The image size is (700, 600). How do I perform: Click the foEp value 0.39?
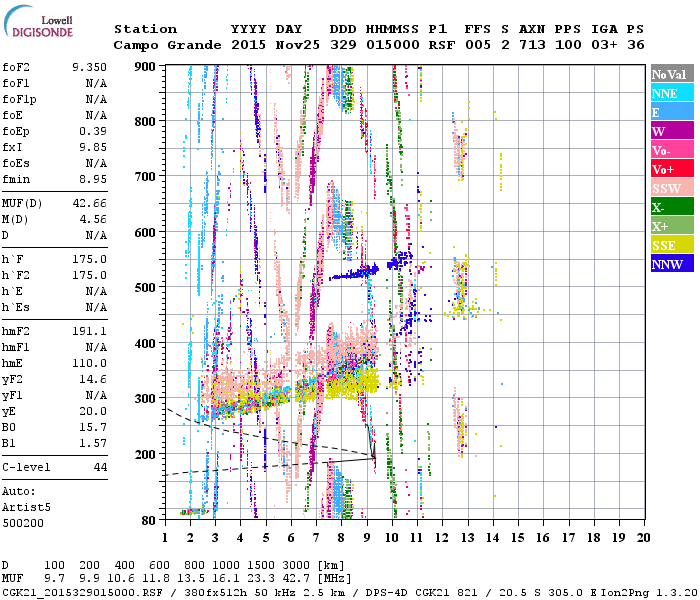(93, 131)
